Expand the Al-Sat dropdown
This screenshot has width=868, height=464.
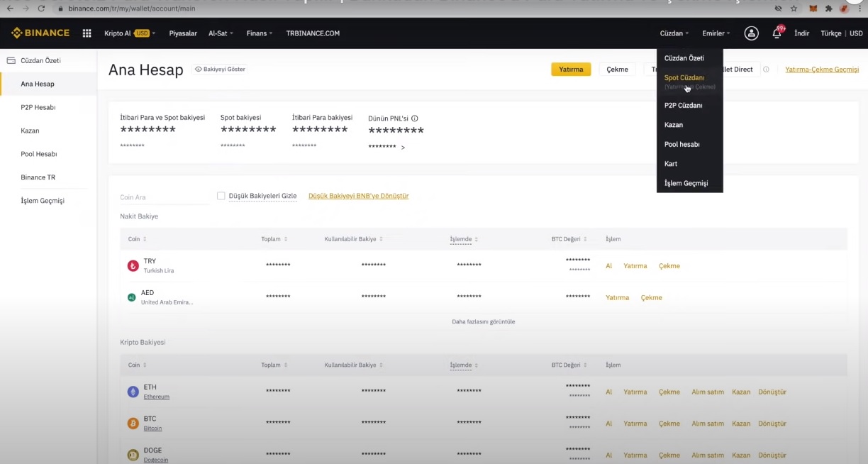click(221, 33)
